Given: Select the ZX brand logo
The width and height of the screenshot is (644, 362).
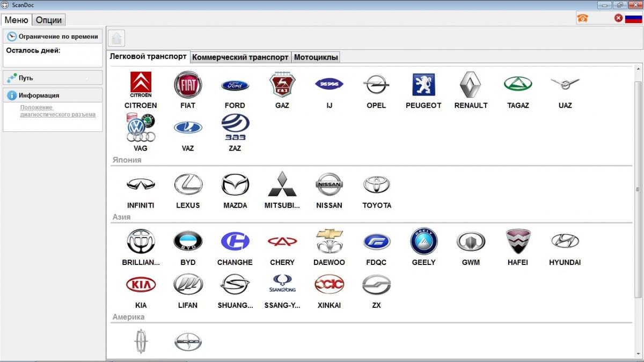Looking at the screenshot, I should point(376,284).
